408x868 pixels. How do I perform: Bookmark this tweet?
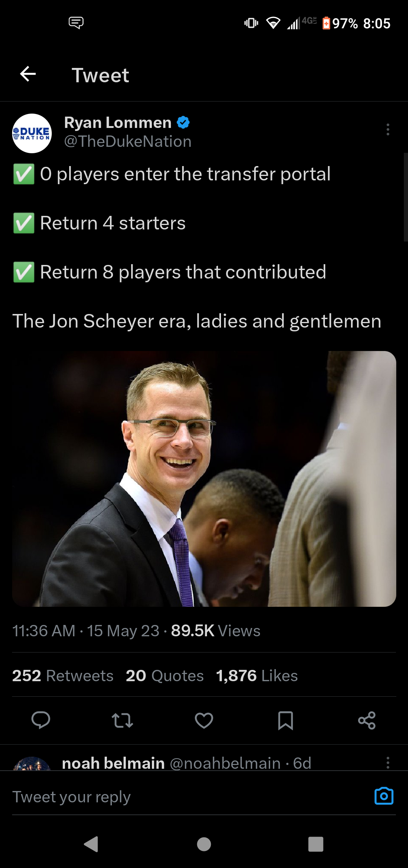tap(286, 720)
